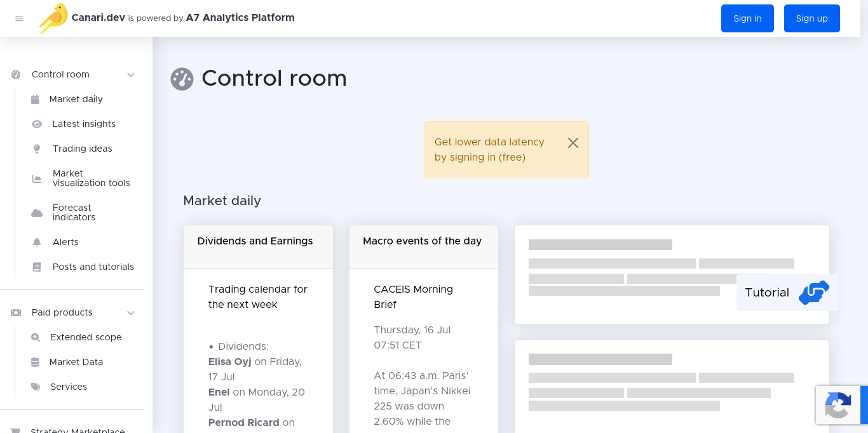The height and width of the screenshot is (433, 868).
Task: Click the Tutorial handshake icon
Action: [814, 293]
